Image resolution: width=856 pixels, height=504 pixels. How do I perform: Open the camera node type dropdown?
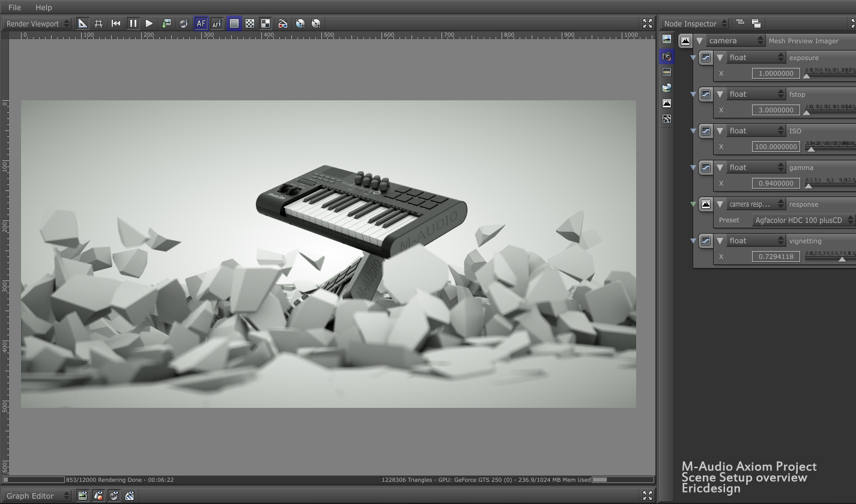point(736,41)
